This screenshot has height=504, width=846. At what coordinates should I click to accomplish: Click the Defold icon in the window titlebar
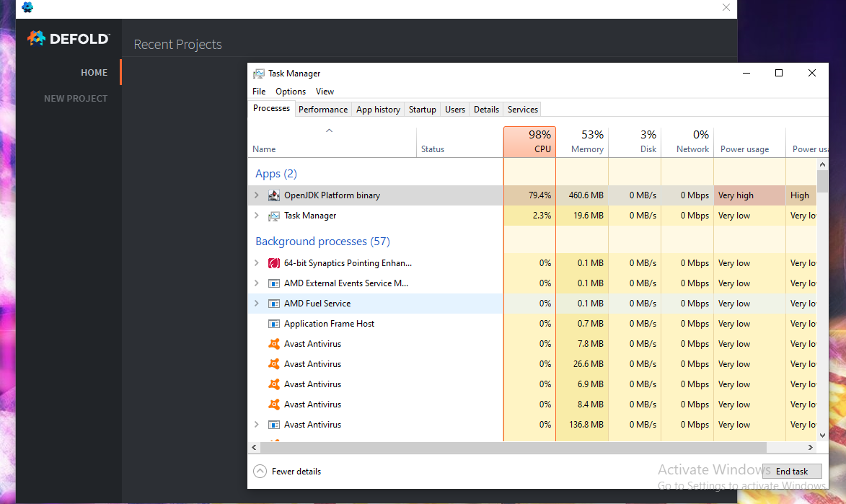[x=27, y=7]
